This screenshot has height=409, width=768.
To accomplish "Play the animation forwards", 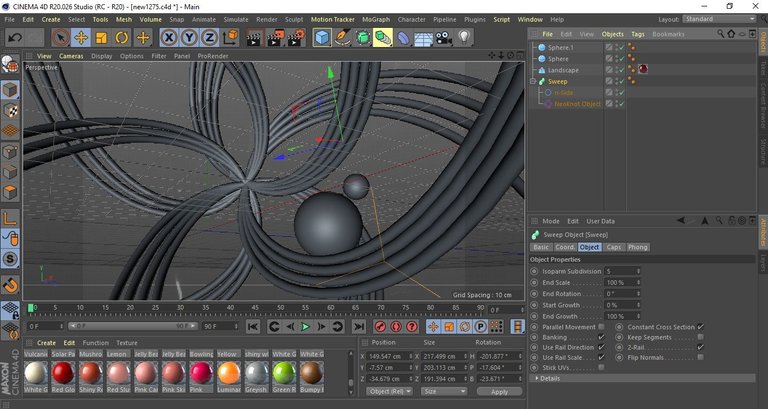I will (305, 326).
